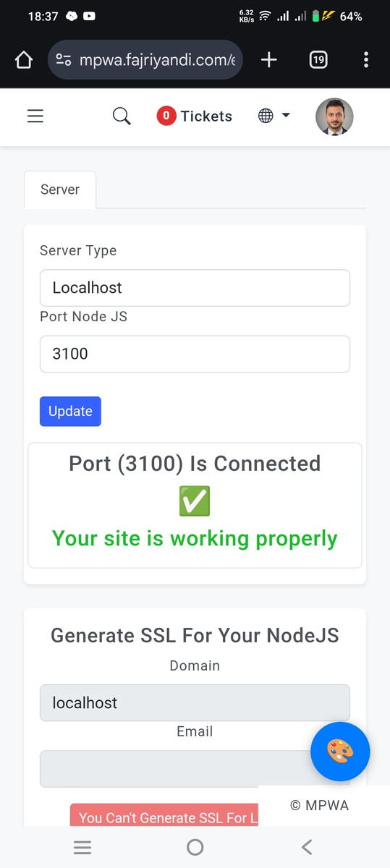Open browser three-dot overflow menu
The height and width of the screenshot is (868, 390).
pos(366,60)
